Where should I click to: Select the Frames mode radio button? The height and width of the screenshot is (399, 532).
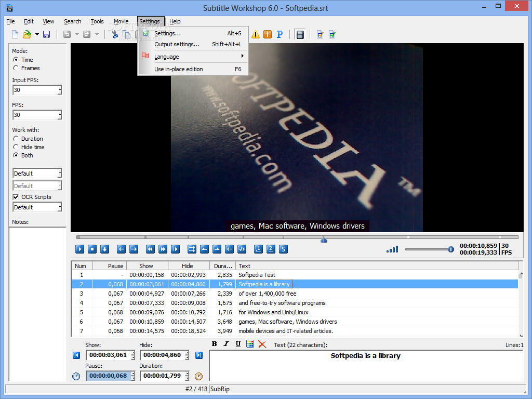click(x=16, y=68)
